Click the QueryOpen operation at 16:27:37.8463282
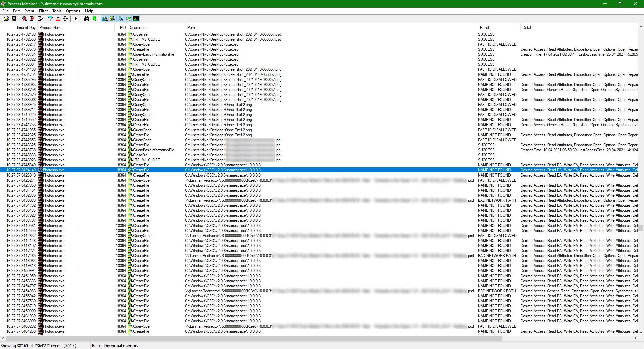Viewport: 644px width, 349px height. (142, 326)
